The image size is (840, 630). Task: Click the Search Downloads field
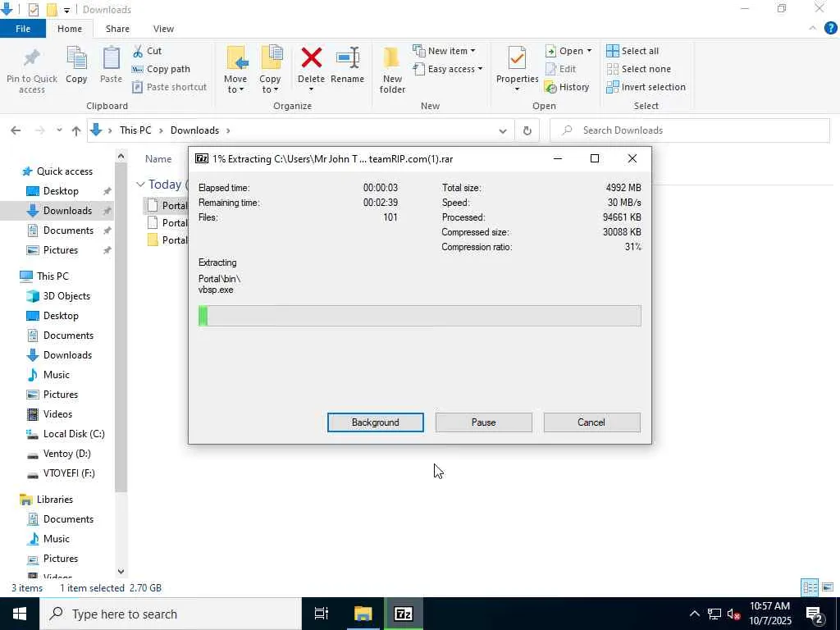pyautogui.click(x=690, y=130)
